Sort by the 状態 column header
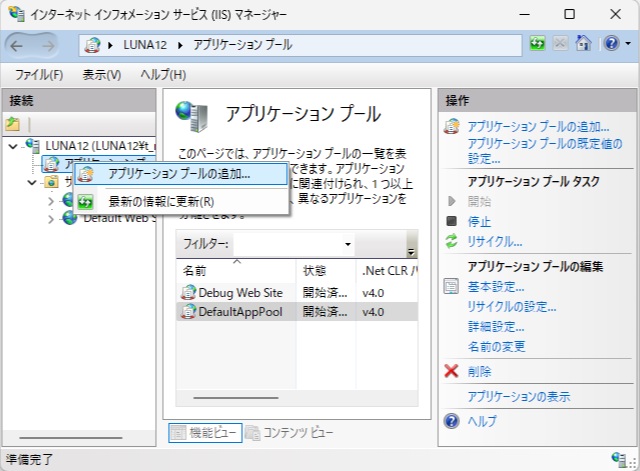Screen dimensions: 640x471 [326, 271]
